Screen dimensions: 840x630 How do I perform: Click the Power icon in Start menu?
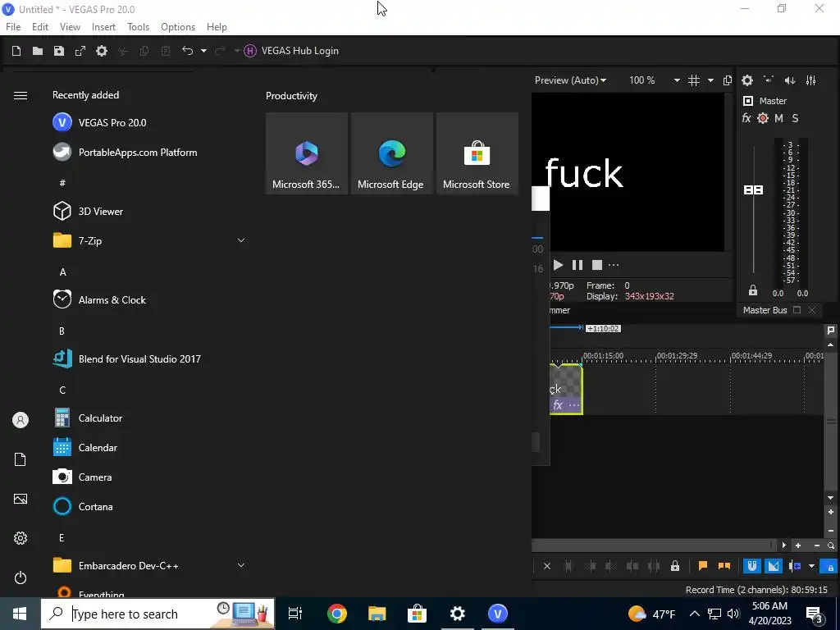click(x=21, y=577)
